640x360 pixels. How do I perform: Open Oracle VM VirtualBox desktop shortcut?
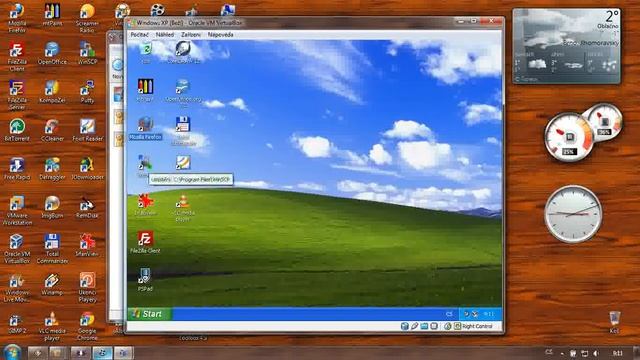coord(17,248)
